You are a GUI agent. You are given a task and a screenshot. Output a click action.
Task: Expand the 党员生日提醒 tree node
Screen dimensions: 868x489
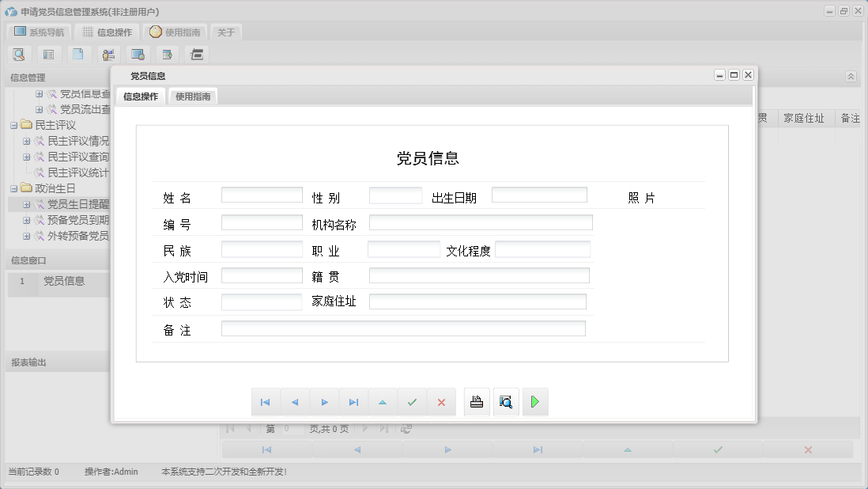tap(26, 204)
